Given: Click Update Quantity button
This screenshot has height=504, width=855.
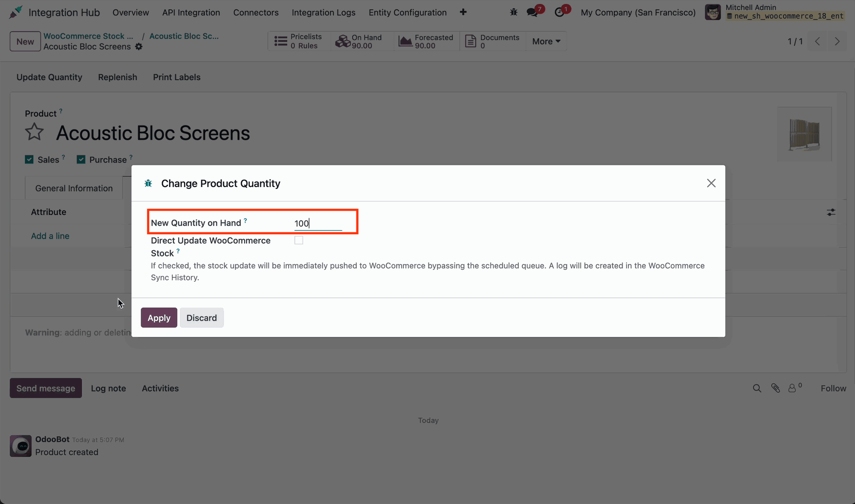Looking at the screenshot, I should pos(49,77).
